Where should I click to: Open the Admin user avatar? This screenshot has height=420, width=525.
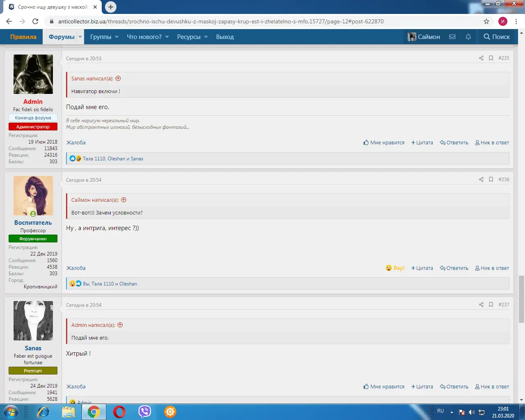(x=33, y=74)
